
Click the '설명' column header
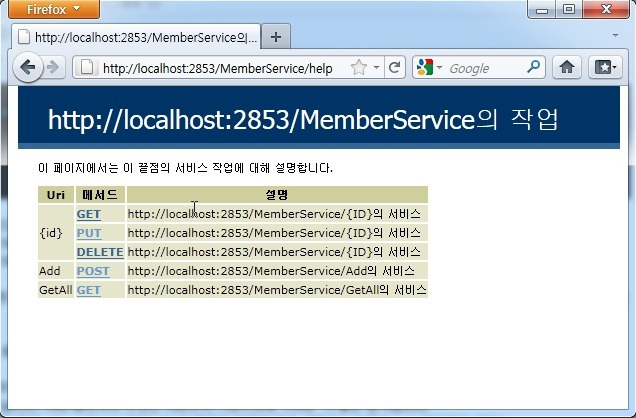point(277,195)
